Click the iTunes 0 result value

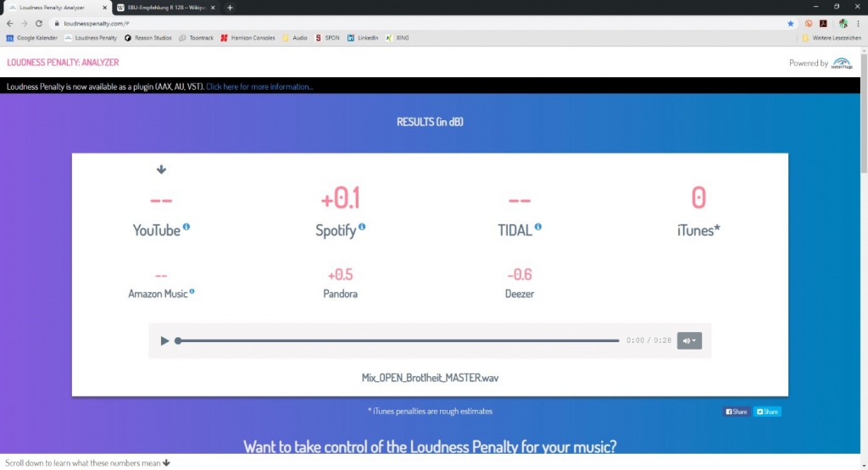click(698, 198)
